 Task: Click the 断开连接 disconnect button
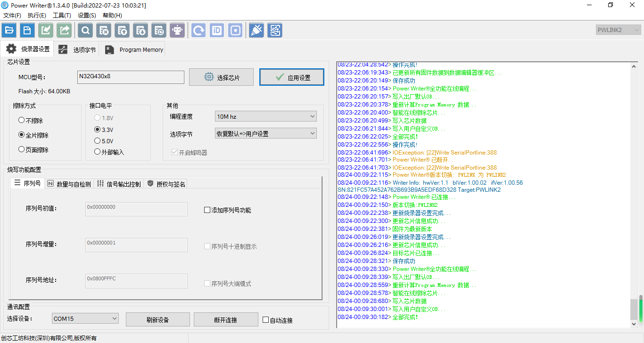point(225,320)
